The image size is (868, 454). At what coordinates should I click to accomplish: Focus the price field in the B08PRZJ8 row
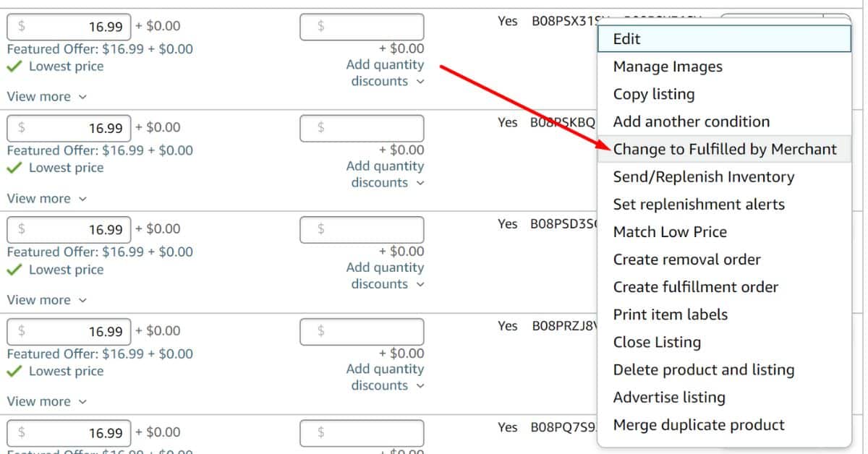(69, 332)
